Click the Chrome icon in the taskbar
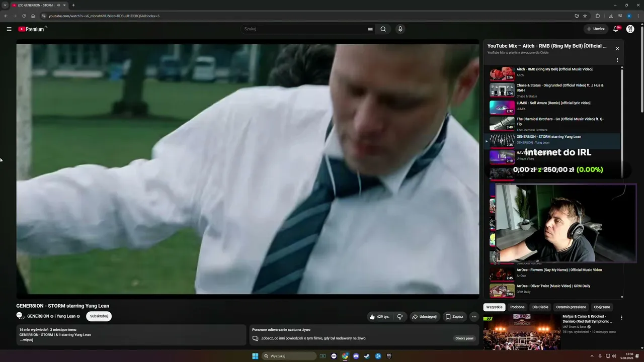Screen dimensions: 644x362 click(x=345, y=356)
